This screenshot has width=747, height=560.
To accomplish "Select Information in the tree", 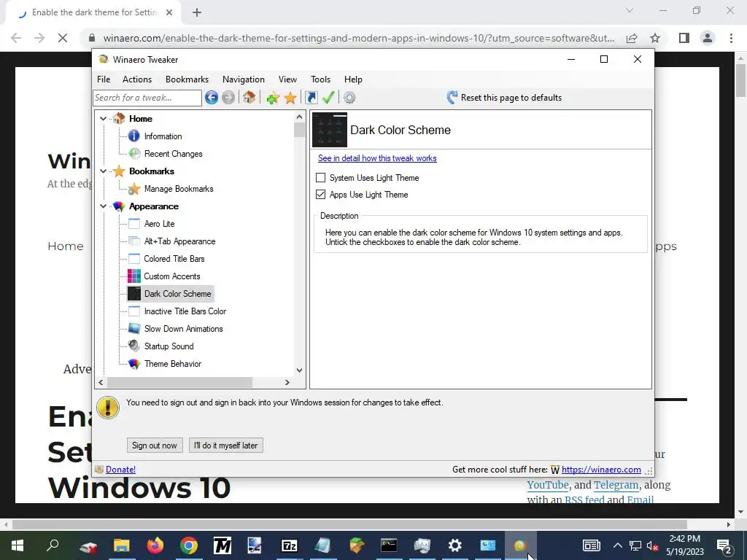I will [x=163, y=136].
